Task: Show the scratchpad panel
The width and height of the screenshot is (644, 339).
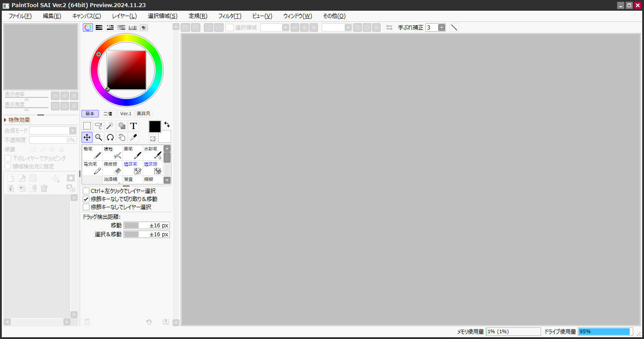Action: point(144,27)
